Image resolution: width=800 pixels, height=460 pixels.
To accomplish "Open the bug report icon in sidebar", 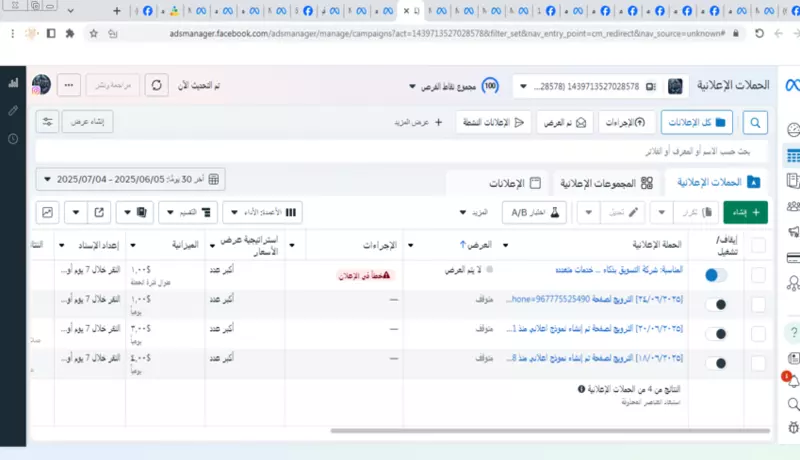I will [794, 427].
